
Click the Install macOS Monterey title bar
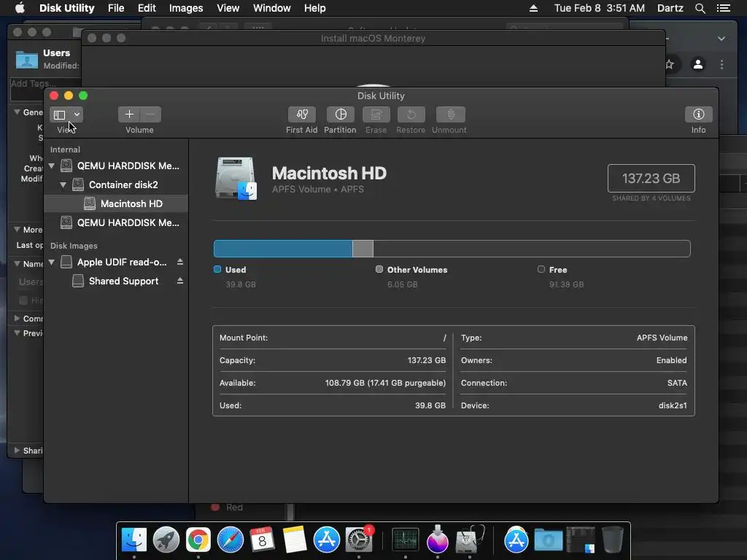pyautogui.click(x=373, y=38)
